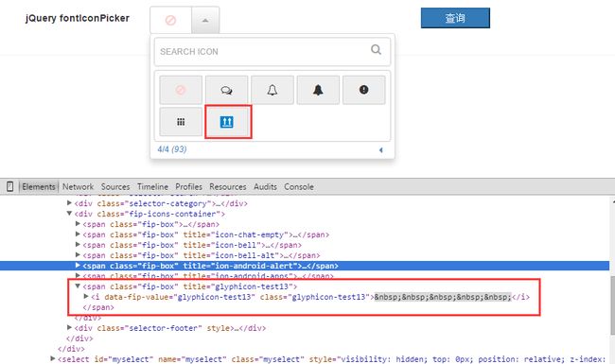The width and height of the screenshot is (615, 364).
Task: Click the jQuery fontIconPicker label
Action: click(x=78, y=18)
